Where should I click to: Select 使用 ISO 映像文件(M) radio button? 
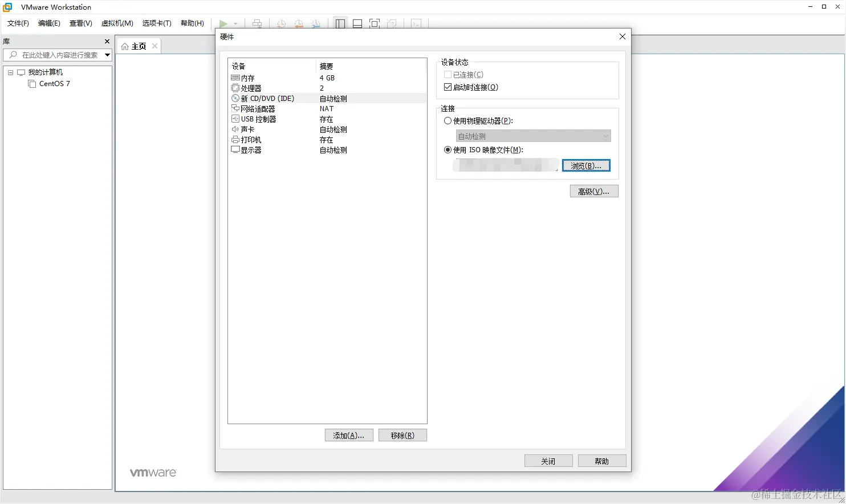[448, 150]
